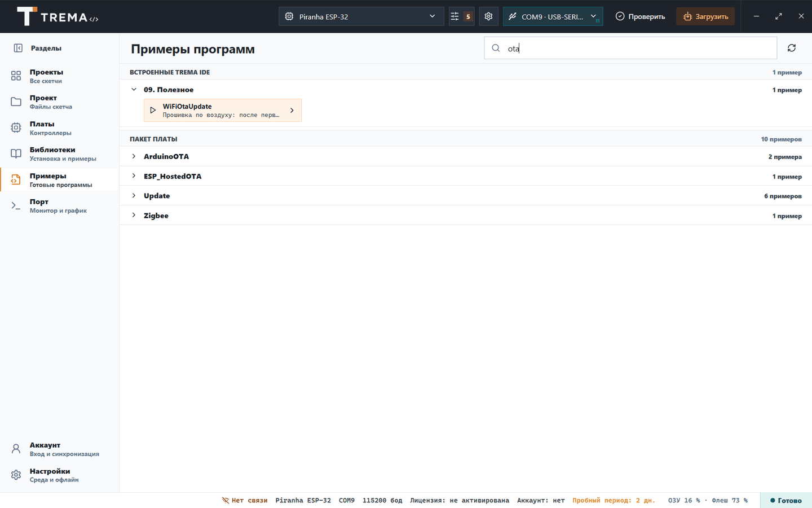The height and width of the screenshot is (508, 812).
Task: Click the Готово status indicator
Action: pos(785,500)
